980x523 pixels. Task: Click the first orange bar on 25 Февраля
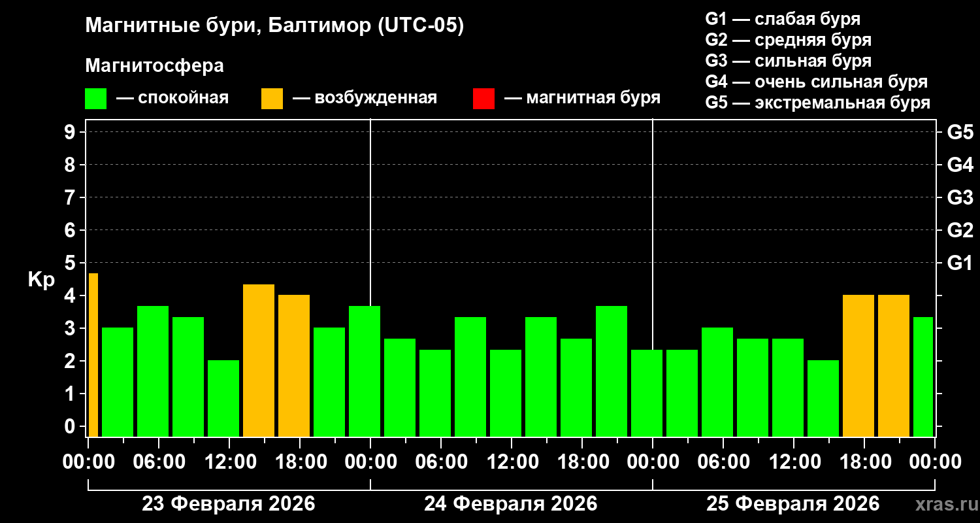coord(858,365)
